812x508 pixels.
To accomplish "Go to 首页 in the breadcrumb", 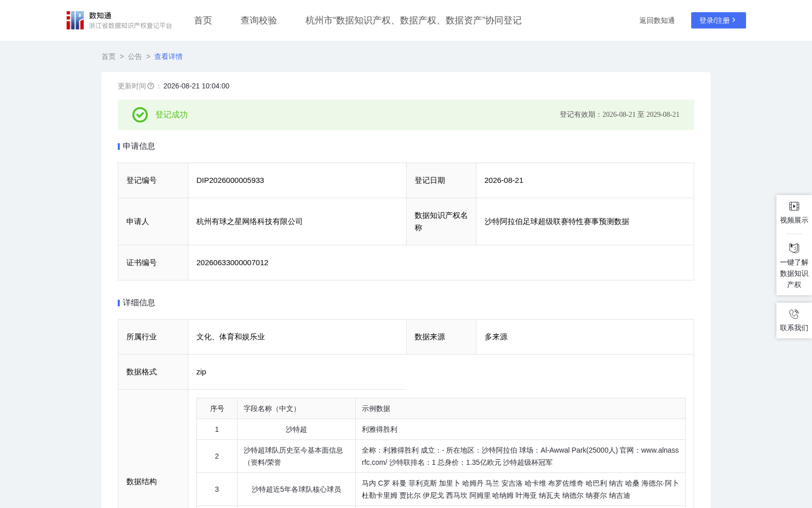I will click(109, 56).
